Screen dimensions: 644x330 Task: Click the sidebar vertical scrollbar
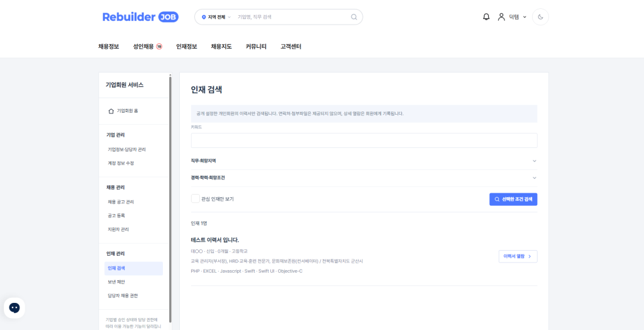(x=170, y=198)
